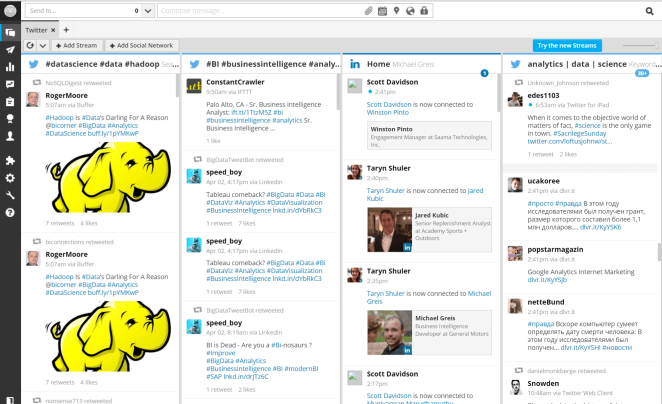This screenshot has height=404, width=662.
Task: Toggle the privacy lock icon in compose box
Action: coord(424,11)
